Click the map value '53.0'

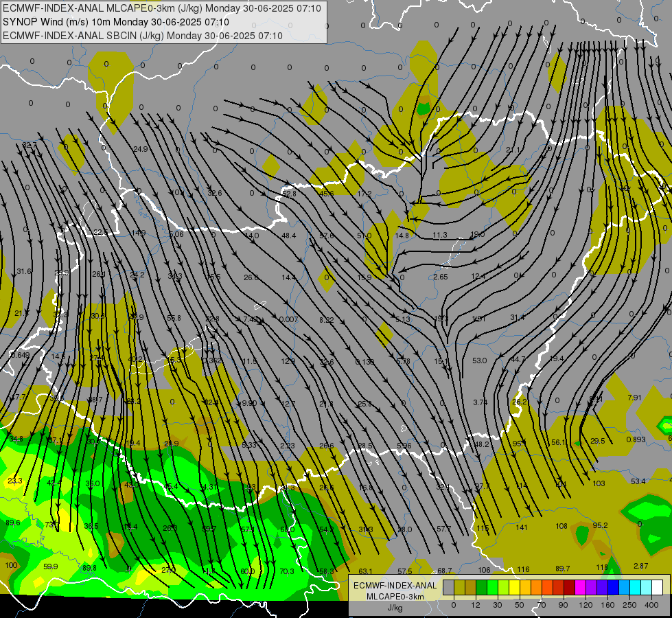pyautogui.click(x=480, y=360)
